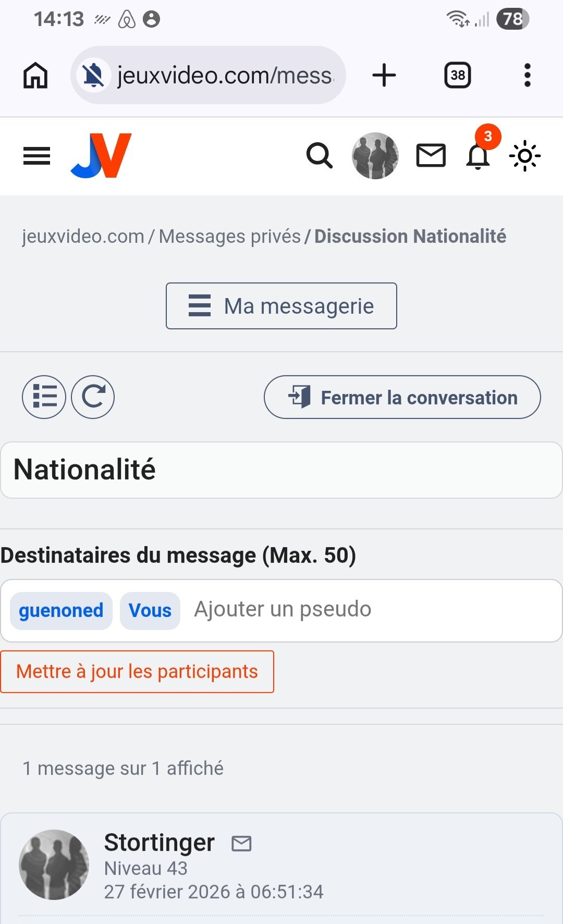Expand the Ma messagerie menu

pos(281,306)
